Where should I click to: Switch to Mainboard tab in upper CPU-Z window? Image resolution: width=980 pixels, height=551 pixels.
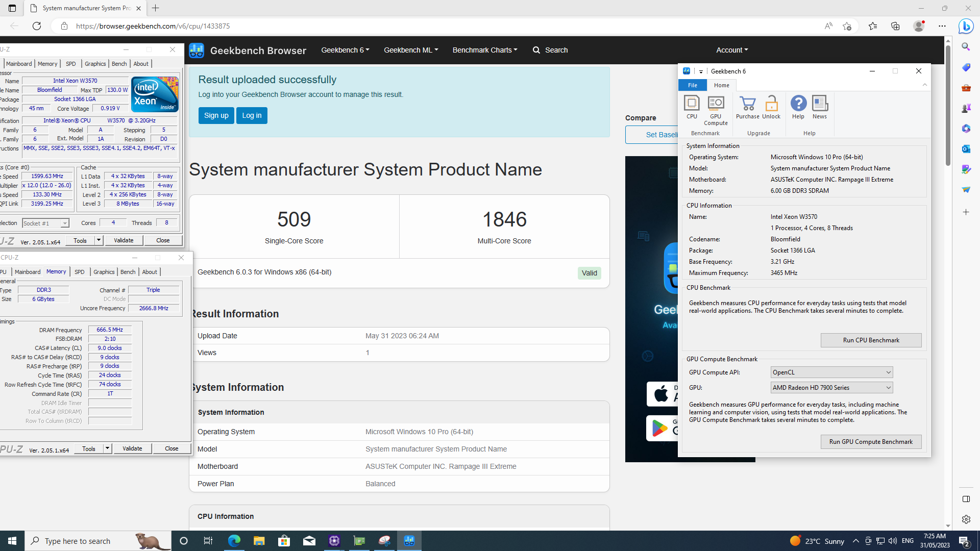19,64
